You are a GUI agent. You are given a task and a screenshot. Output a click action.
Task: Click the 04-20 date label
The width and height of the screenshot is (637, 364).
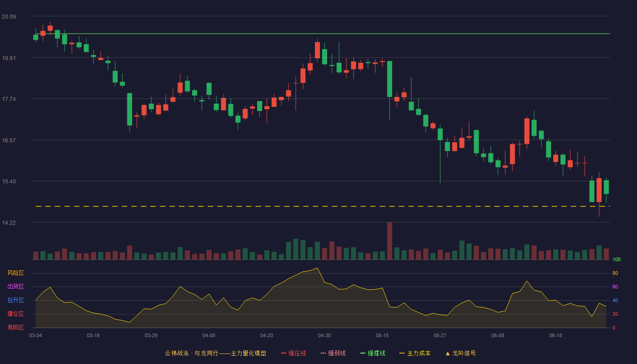(267, 335)
